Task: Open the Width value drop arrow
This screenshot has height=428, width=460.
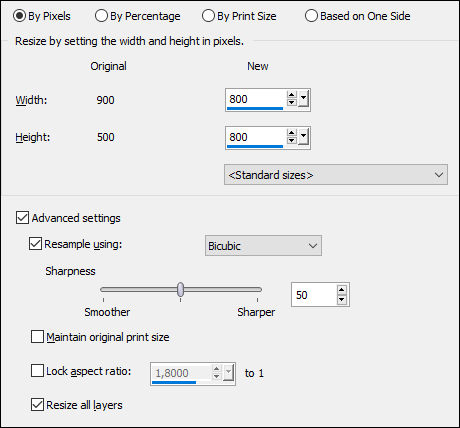Action: pos(303,99)
